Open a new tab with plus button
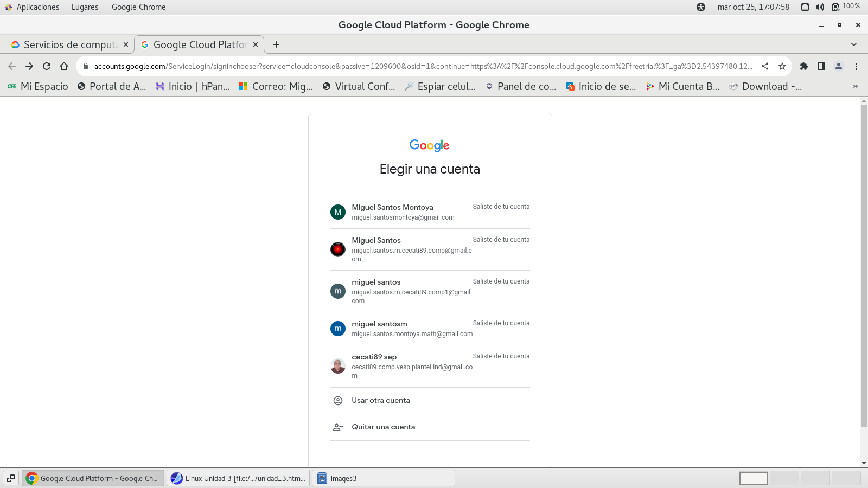Image resolution: width=868 pixels, height=488 pixels. click(276, 44)
